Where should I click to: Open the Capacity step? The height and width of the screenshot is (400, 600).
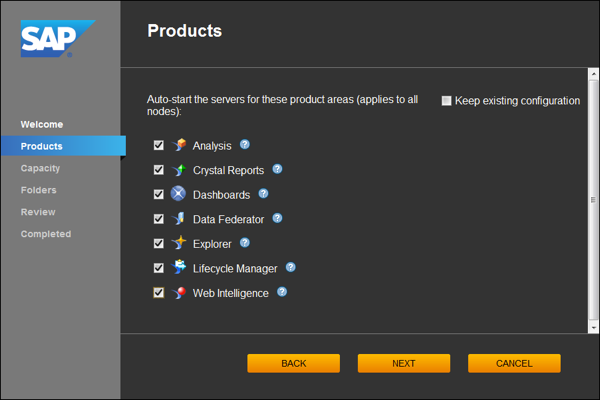coord(40,168)
